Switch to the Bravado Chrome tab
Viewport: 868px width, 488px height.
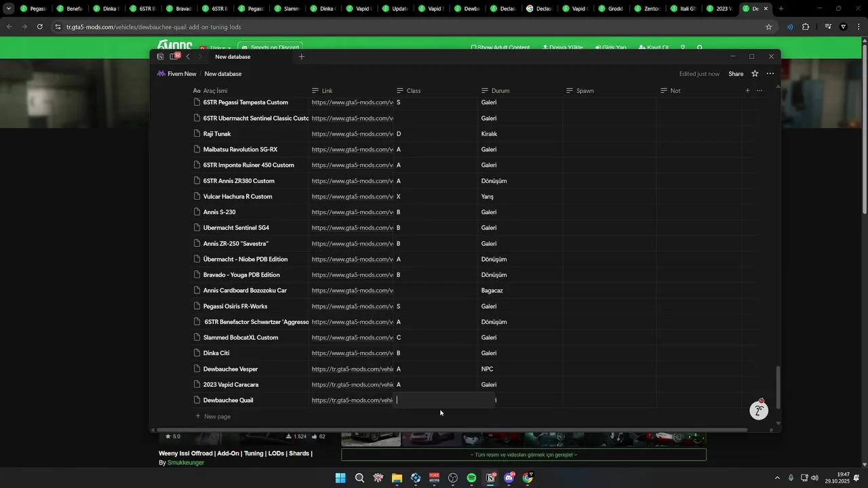click(178, 9)
